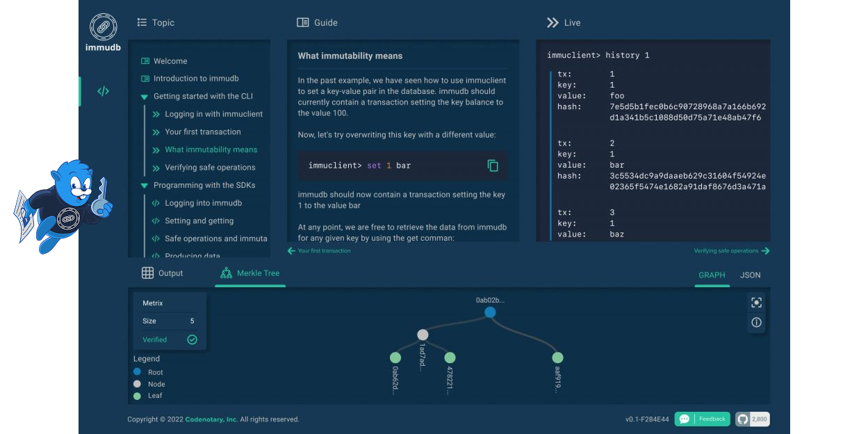Click the 'immuclient> set 1 bar' code text

(x=359, y=166)
